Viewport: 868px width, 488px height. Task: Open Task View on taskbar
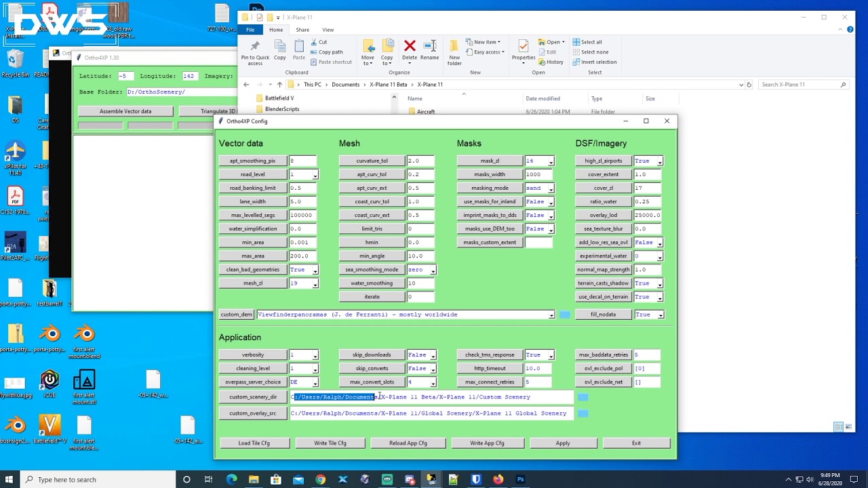click(x=209, y=480)
